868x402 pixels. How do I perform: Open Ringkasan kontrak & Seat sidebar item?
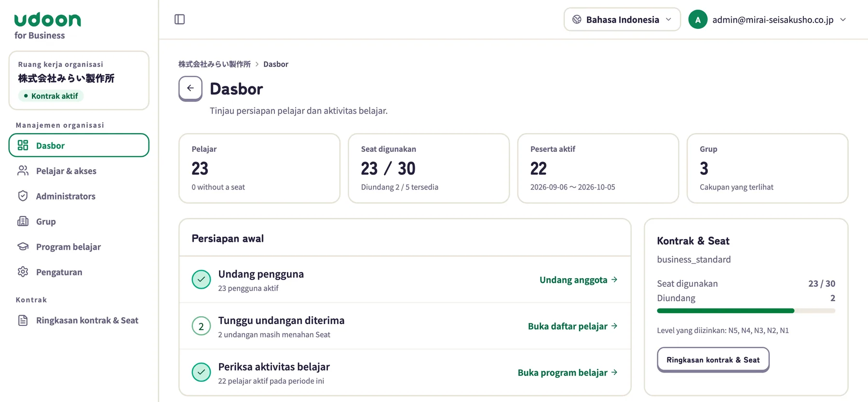(79, 320)
